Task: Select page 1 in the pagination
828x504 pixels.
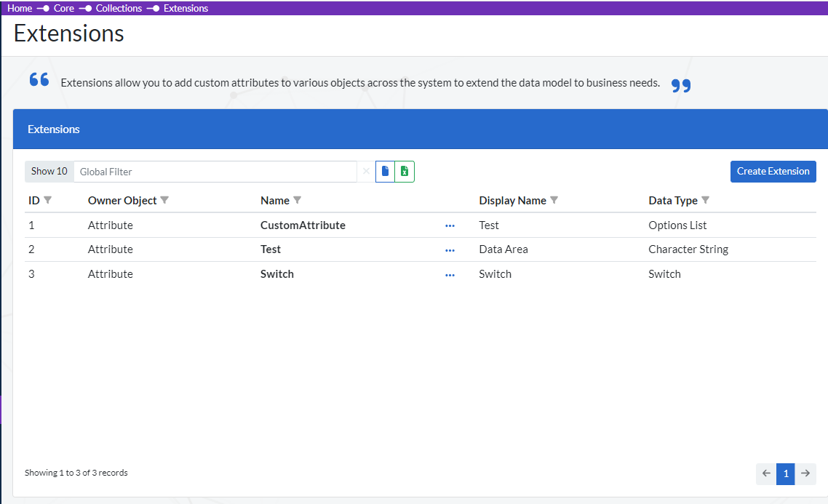Action: point(785,473)
